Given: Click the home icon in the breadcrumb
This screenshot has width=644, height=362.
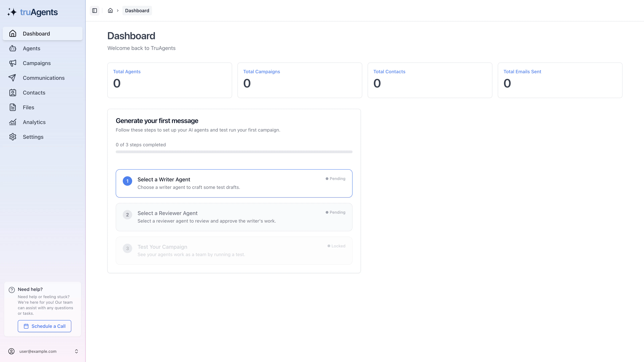Looking at the screenshot, I should point(110,11).
